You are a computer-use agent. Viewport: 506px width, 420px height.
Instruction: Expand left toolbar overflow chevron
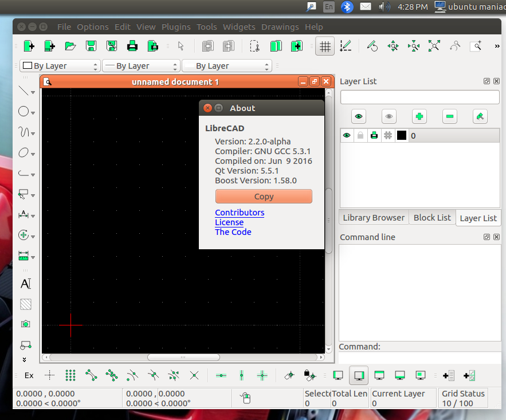[x=24, y=360]
